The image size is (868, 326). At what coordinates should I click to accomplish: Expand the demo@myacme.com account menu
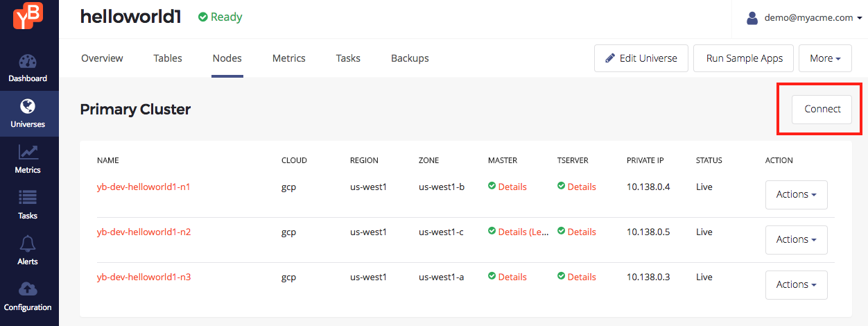tap(804, 18)
